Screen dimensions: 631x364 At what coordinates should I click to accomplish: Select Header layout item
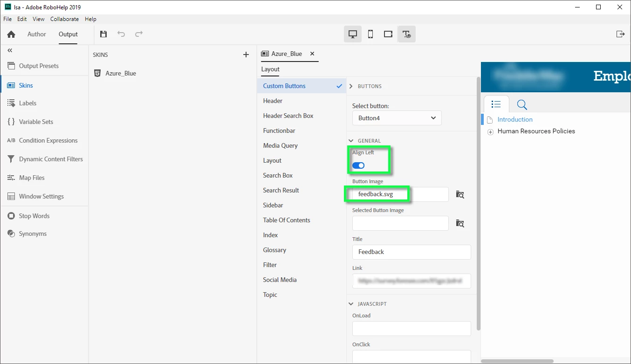pos(302,101)
